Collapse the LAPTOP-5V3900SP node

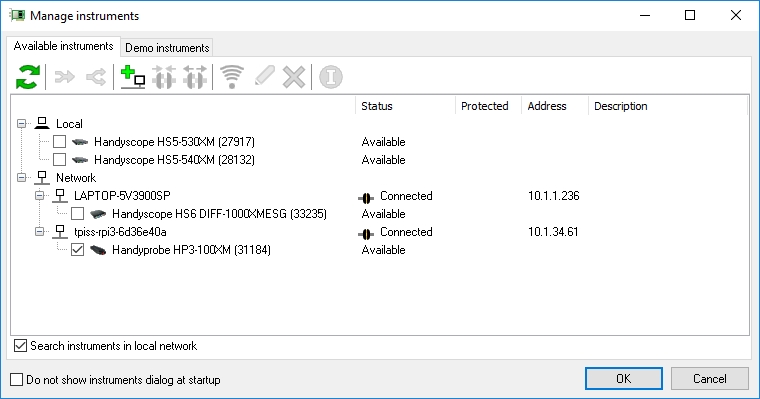click(x=40, y=195)
